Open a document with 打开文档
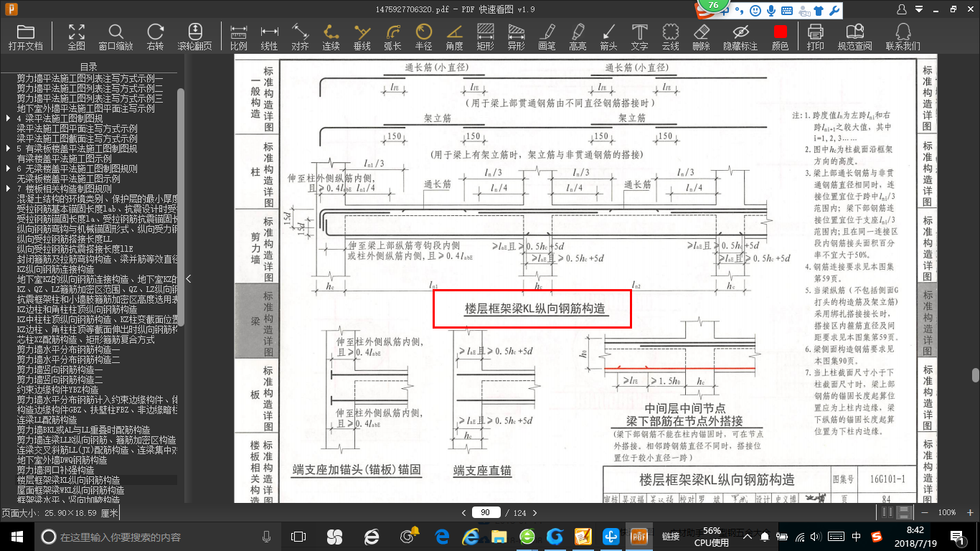 [26, 37]
